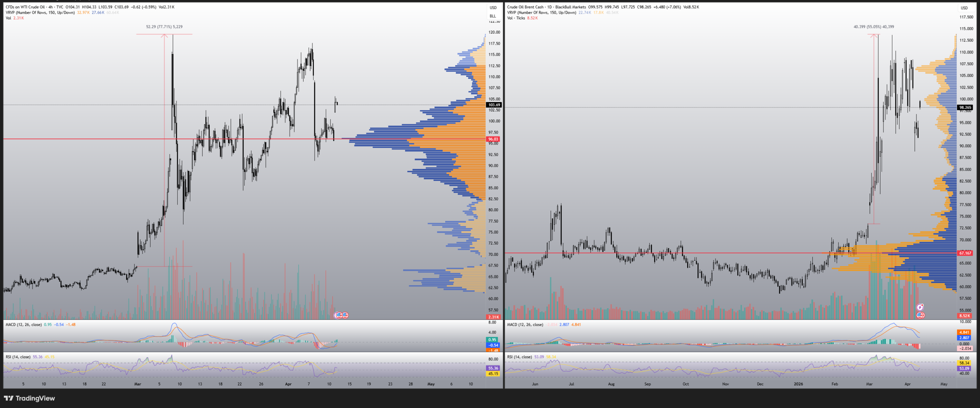Click the red 96.03 price label on WTI axis
Viewport: 980px width, 408px height.
coord(493,139)
